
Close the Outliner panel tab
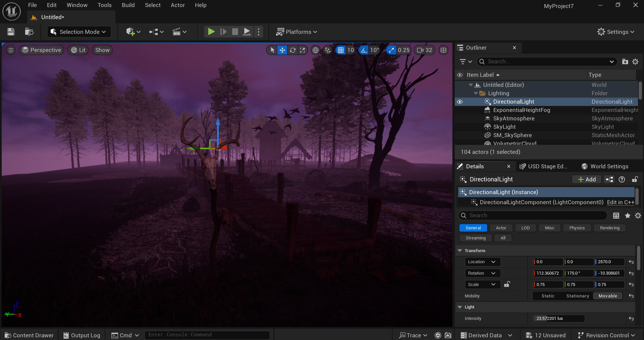514,48
